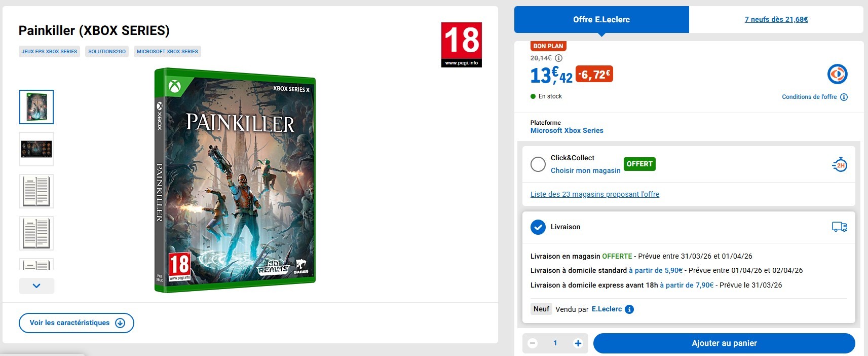Screen dimensions: 868x356
Task: Click the PEGI 18 rating badge
Action: [461, 45]
